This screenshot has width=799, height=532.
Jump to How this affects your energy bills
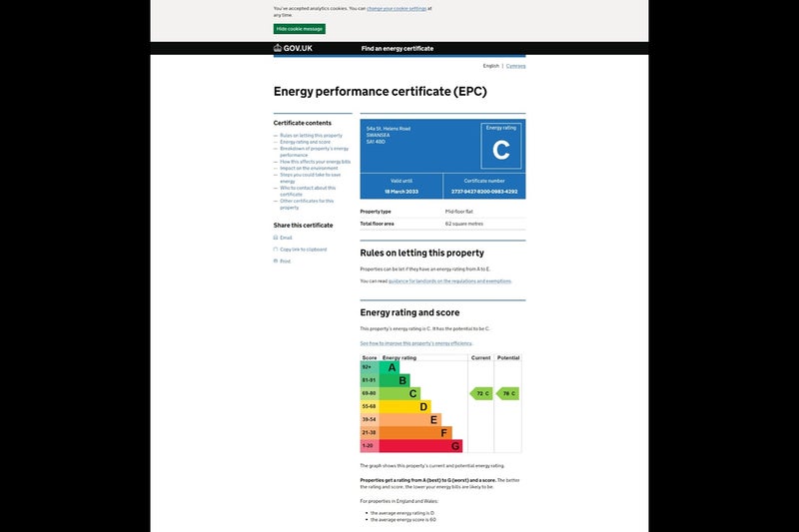315,161
